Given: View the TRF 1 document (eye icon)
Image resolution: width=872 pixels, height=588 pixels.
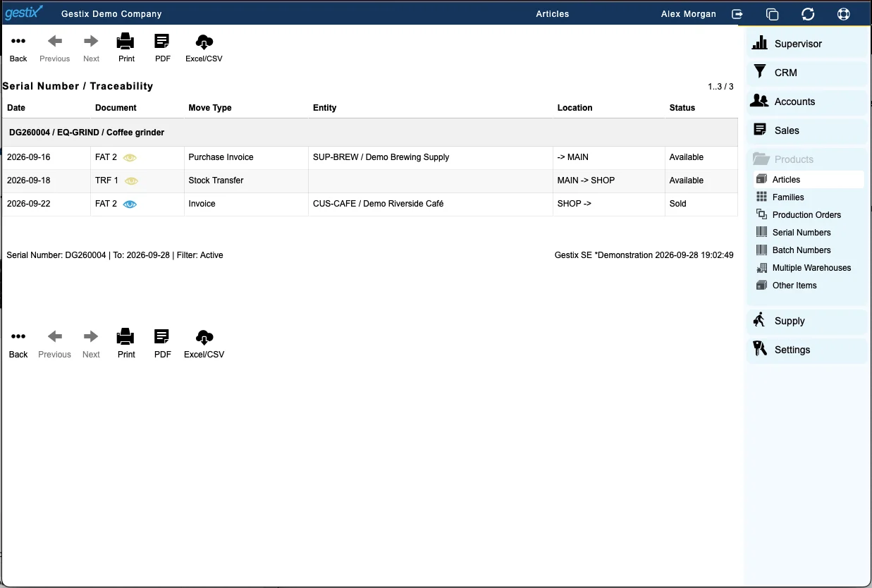Looking at the screenshot, I should click(132, 180).
